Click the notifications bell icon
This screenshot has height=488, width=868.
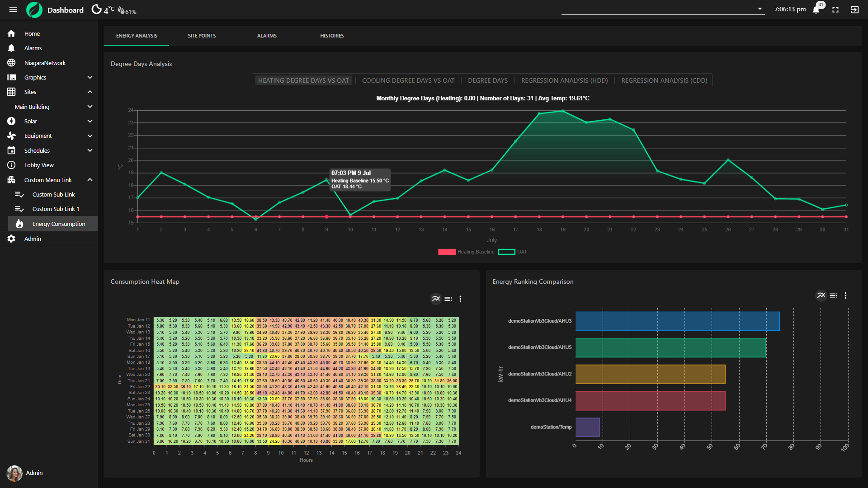(x=816, y=9)
